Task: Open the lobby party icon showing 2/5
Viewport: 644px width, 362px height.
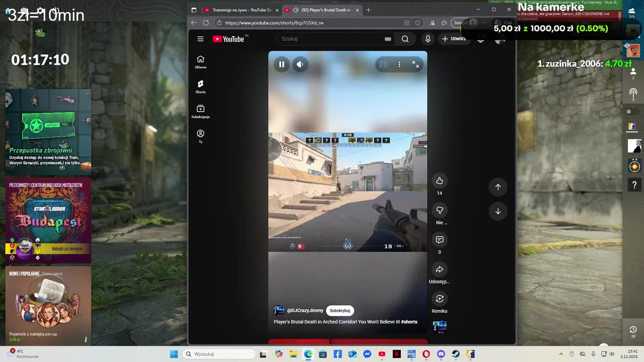Action: click(632, 13)
